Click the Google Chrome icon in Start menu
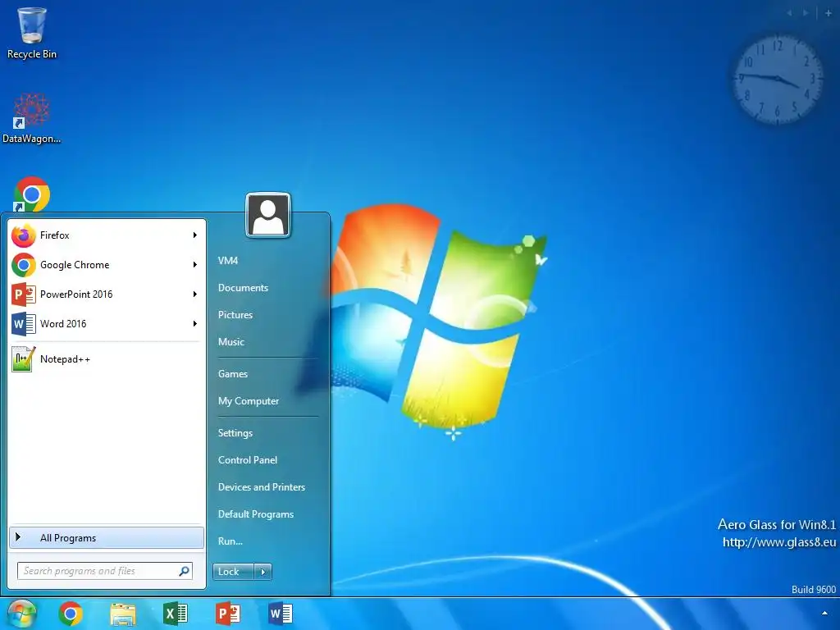840x630 pixels. coord(23,265)
